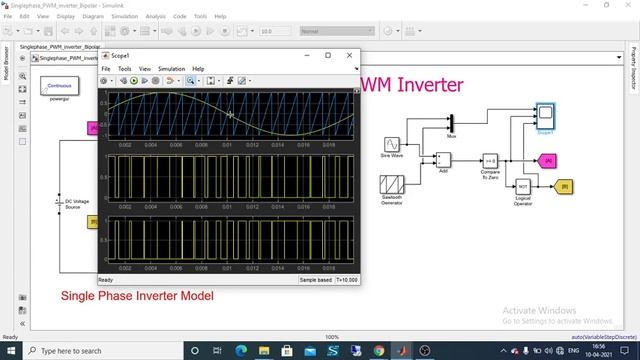Viewport: 640px width, 360px height.
Task: Open Scope1 Tools menu
Action: pyautogui.click(x=124, y=69)
